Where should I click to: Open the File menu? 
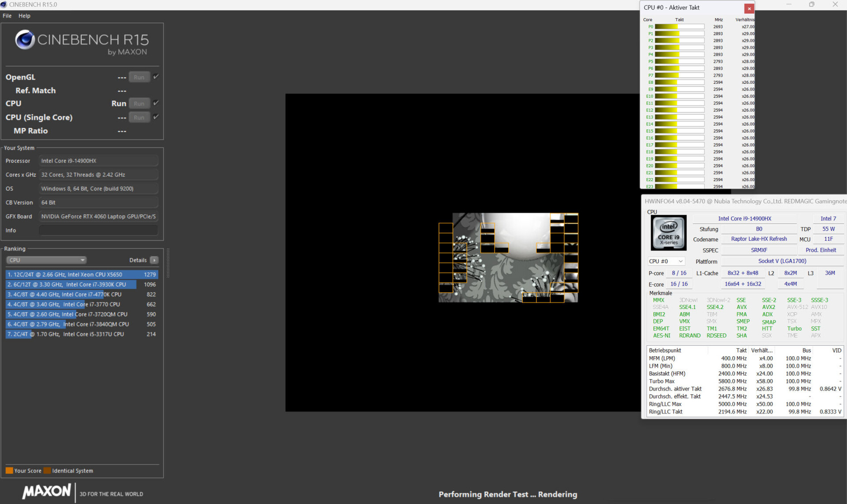(x=7, y=16)
